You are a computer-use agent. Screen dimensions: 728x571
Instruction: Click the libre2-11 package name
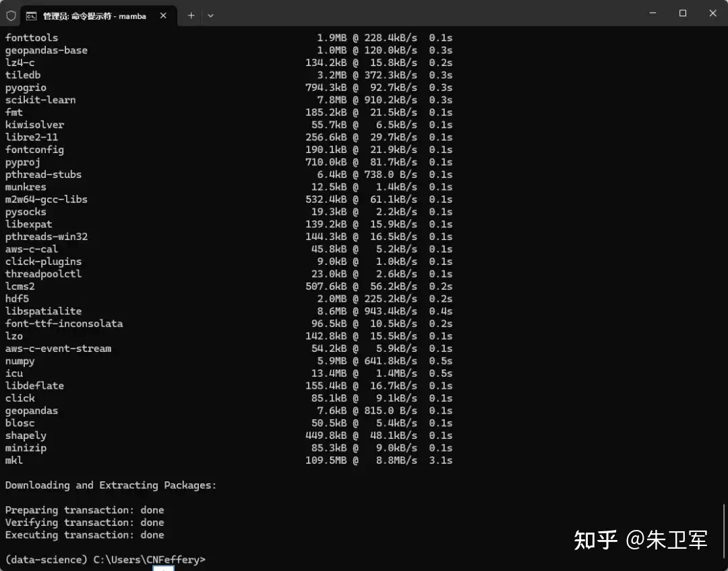pos(32,138)
